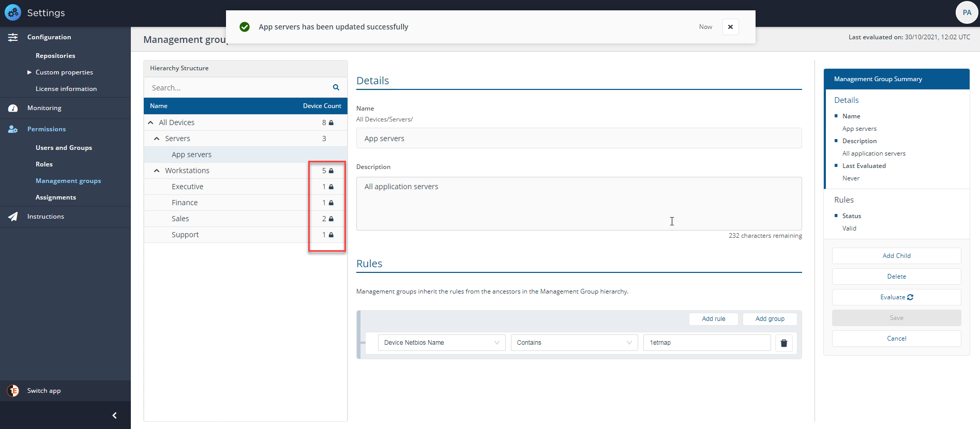Collapse the All Devices tree node
This screenshot has width=980, height=429.
(150, 122)
